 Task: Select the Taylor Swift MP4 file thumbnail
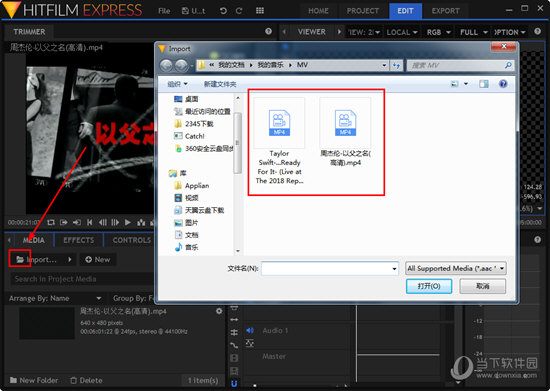pos(279,123)
